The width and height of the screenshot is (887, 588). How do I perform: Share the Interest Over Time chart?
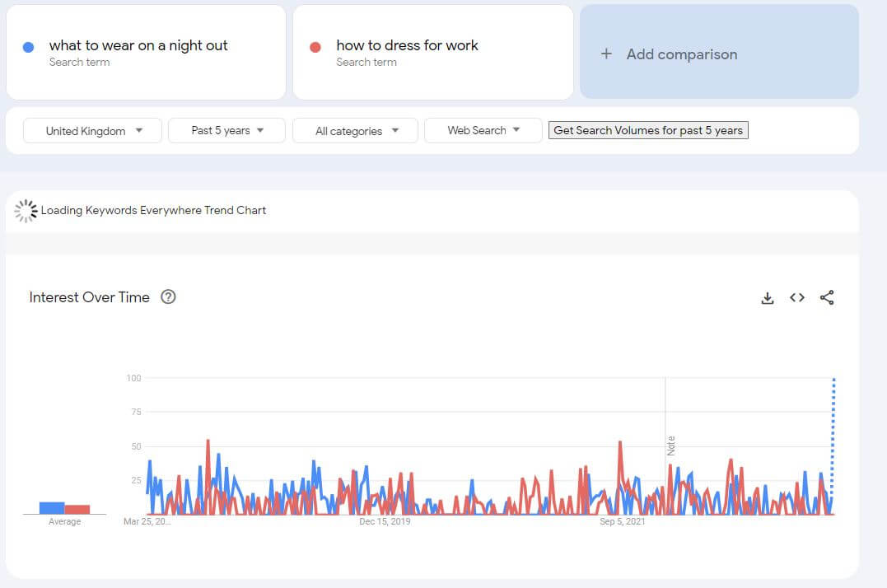(827, 297)
